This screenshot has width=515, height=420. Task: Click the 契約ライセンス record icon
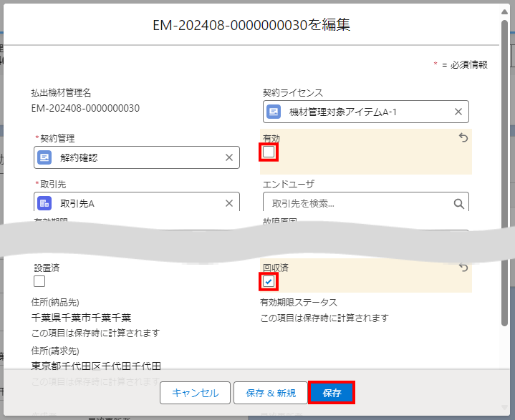click(274, 112)
